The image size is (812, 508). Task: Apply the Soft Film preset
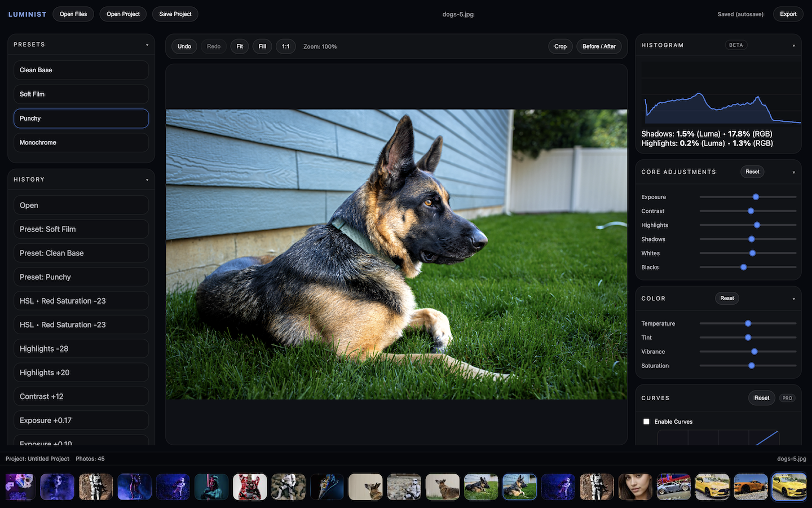pyautogui.click(x=81, y=94)
